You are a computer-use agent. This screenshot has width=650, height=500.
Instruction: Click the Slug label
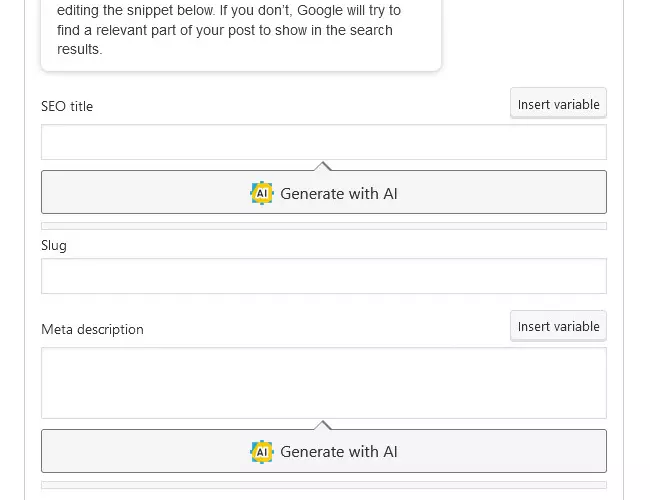pos(54,245)
